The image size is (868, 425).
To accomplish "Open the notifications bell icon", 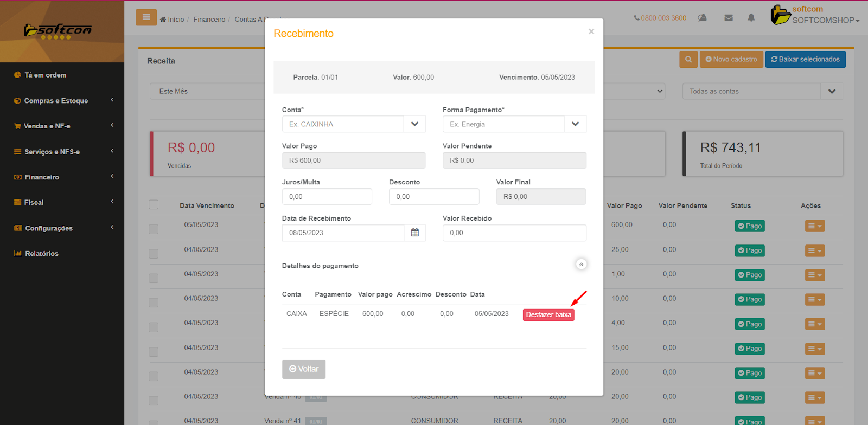I will (751, 18).
